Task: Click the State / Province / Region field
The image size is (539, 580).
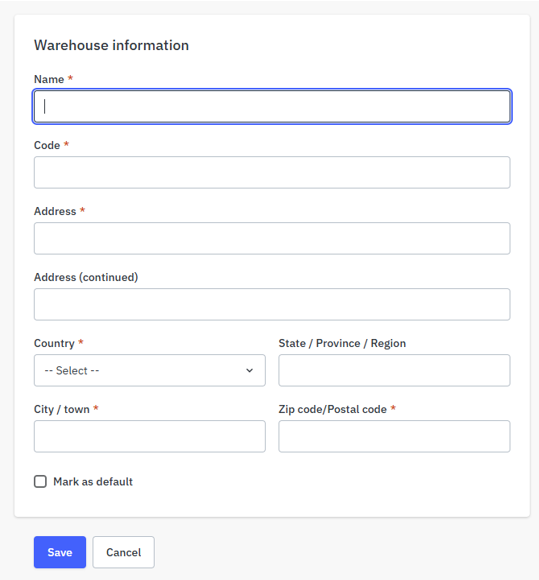Action: (394, 370)
